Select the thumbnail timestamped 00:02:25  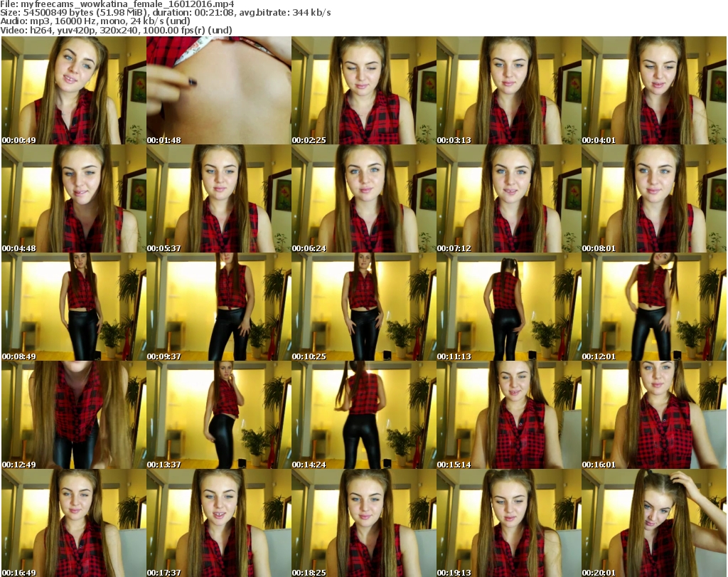[x=363, y=90]
